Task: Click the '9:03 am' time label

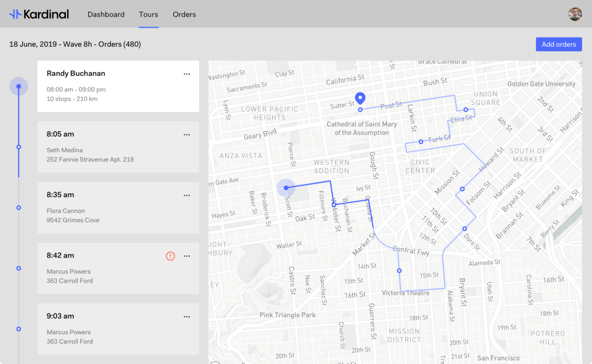Action: pos(60,316)
